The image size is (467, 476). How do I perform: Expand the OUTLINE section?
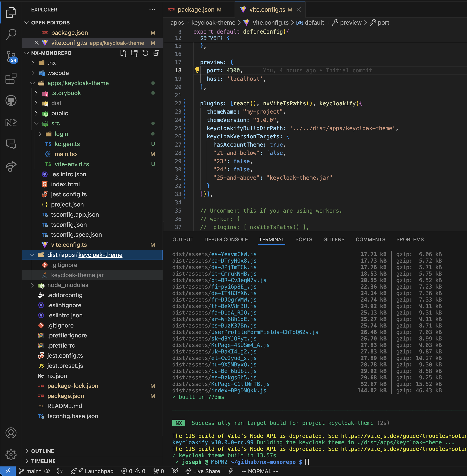click(x=42, y=451)
